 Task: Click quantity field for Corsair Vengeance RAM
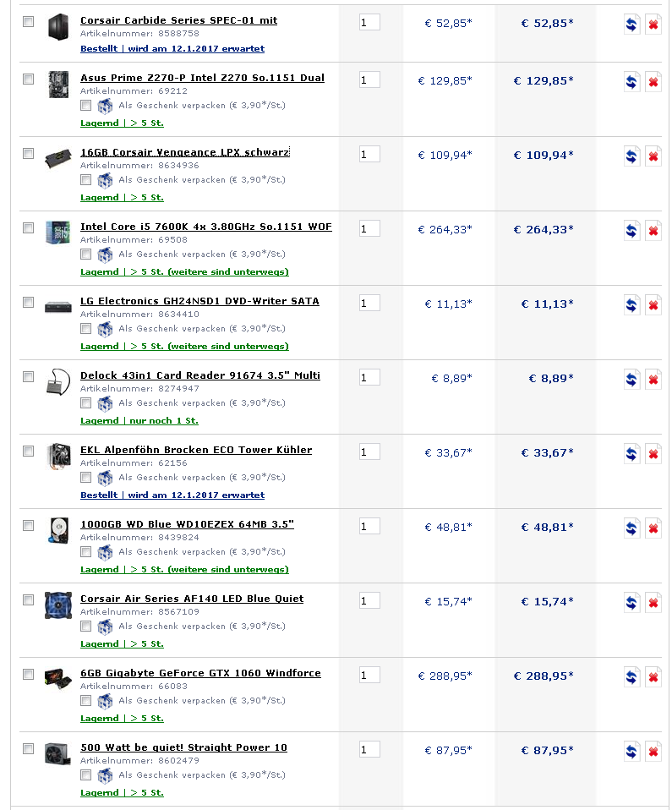coord(369,154)
